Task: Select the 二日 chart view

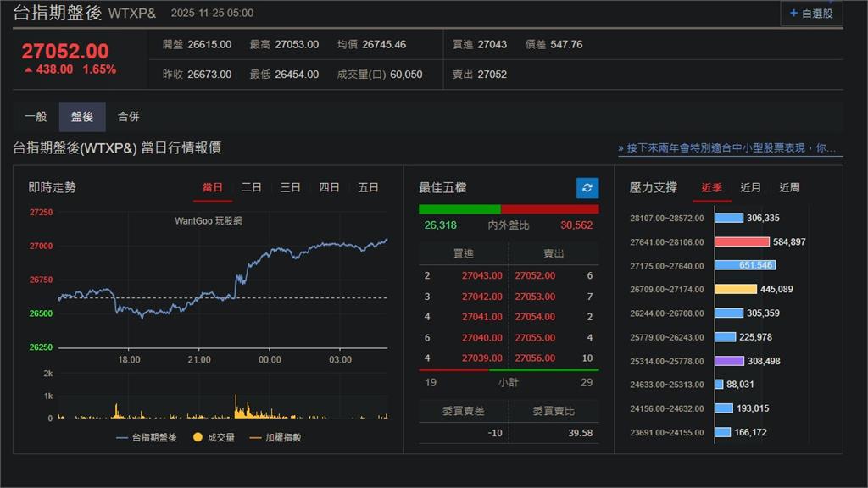Action: tap(251, 187)
